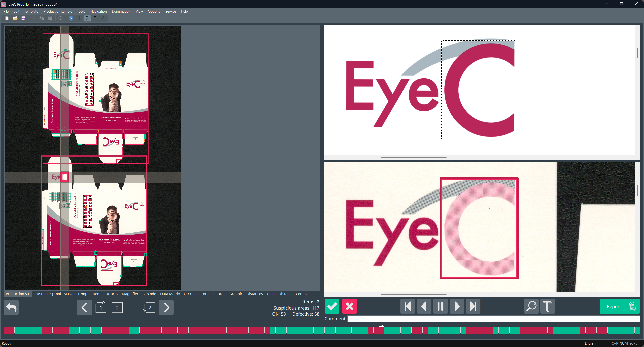Open a file using the folder icon
The image size is (644, 347).
(15, 18)
